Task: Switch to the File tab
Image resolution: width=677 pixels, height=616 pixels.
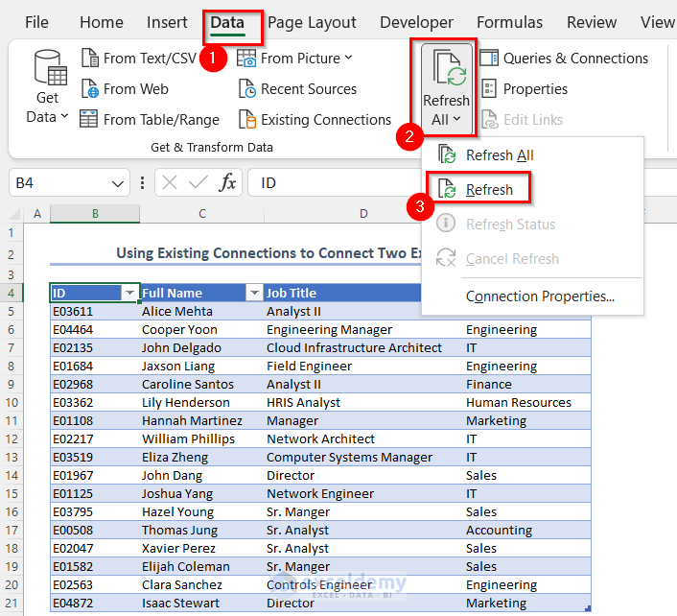Action: pos(36,22)
